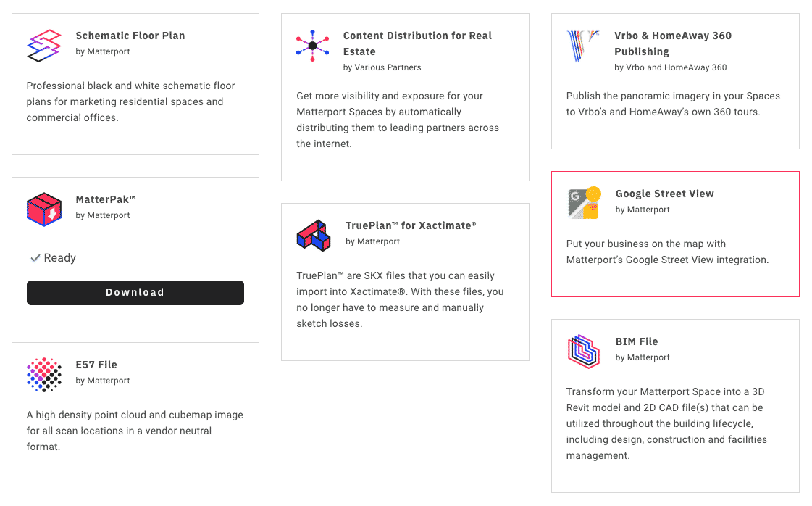Open the Schematic Floor Plan title
The height and width of the screenshot is (506, 812).
coord(130,36)
